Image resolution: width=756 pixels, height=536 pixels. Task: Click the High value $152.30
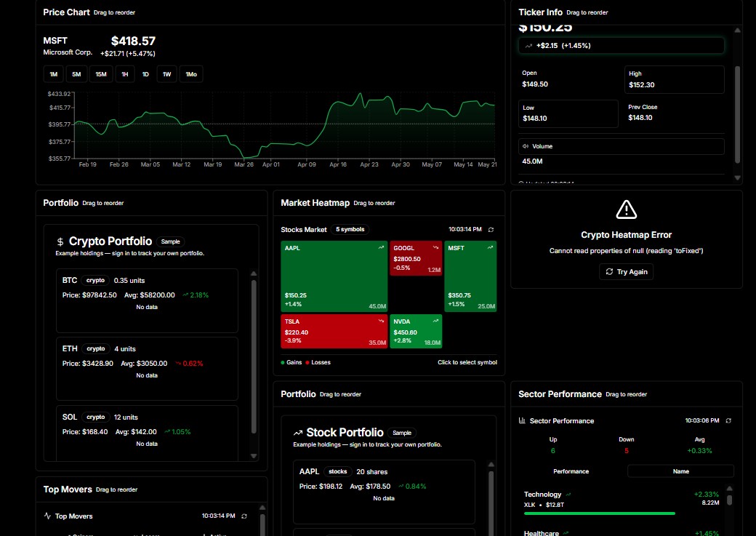coord(642,85)
